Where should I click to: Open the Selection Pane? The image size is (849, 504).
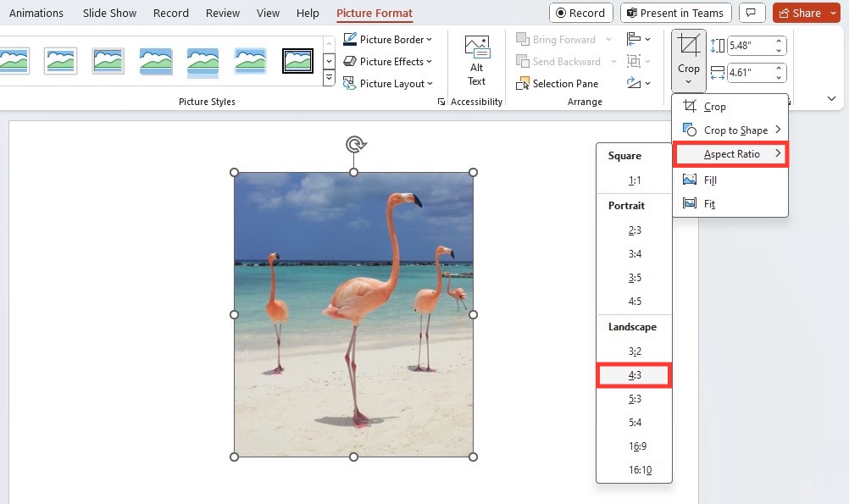(x=558, y=84)
